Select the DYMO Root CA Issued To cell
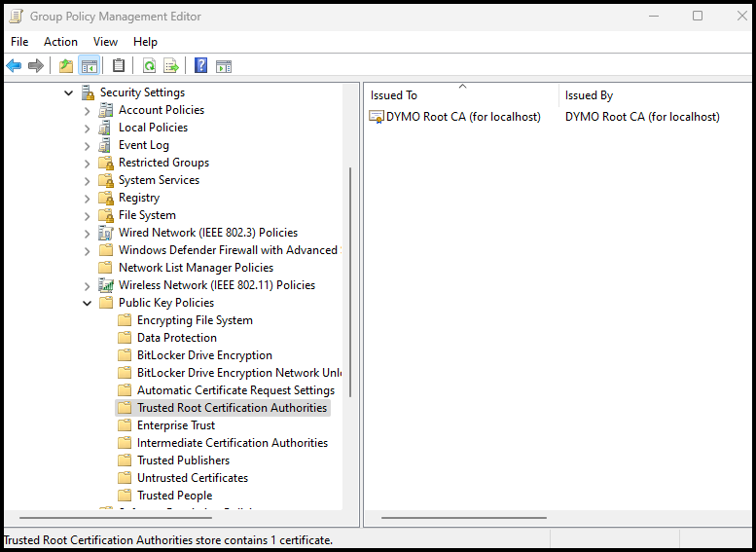This screenshot has height=552, width=756. click(x=463, y=117)
